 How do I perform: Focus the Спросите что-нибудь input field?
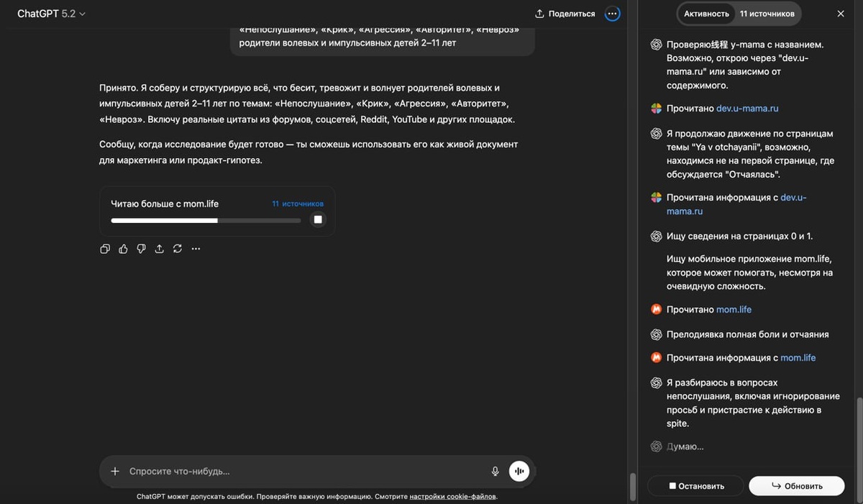click(302, 471)
